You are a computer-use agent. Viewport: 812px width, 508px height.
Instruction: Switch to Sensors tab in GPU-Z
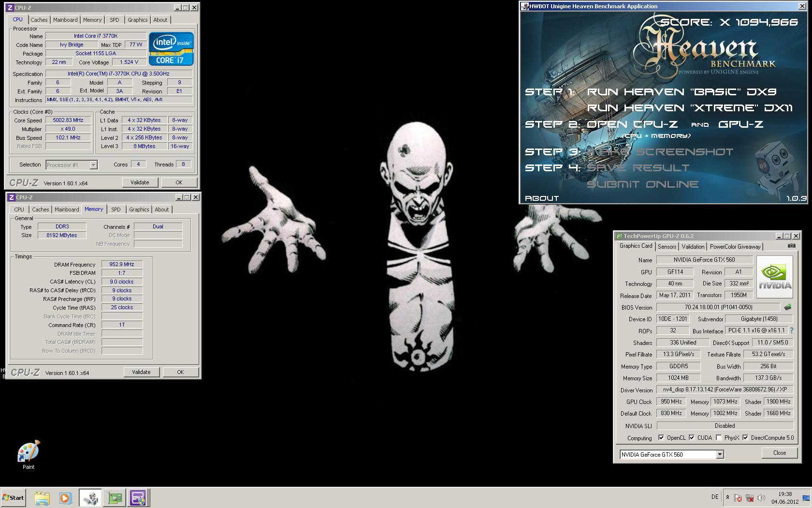(667, 247)
